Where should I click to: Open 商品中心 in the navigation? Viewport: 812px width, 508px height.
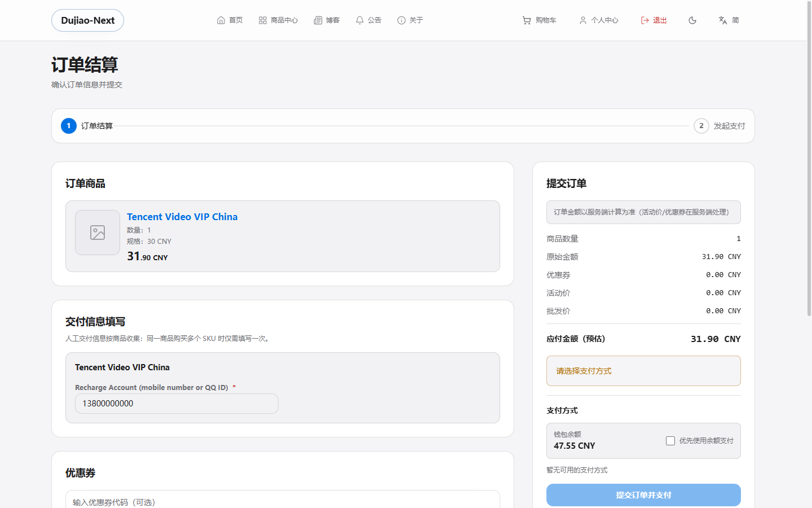click(284, 20)
